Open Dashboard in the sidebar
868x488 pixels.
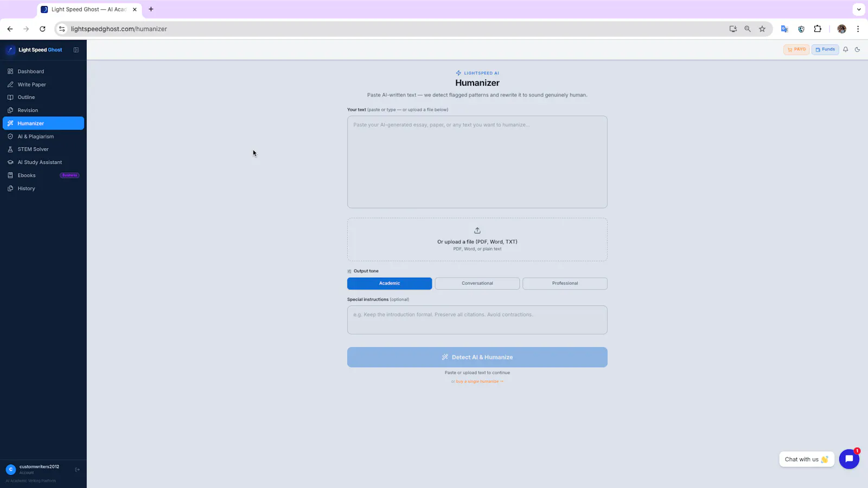point(43,72)
